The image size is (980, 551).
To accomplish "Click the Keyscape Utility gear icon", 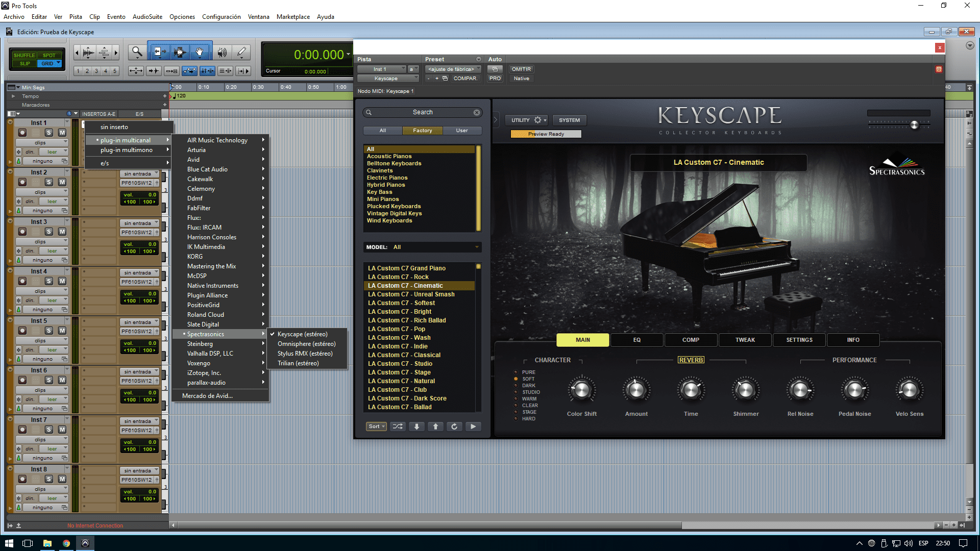I will pos(537,120).
